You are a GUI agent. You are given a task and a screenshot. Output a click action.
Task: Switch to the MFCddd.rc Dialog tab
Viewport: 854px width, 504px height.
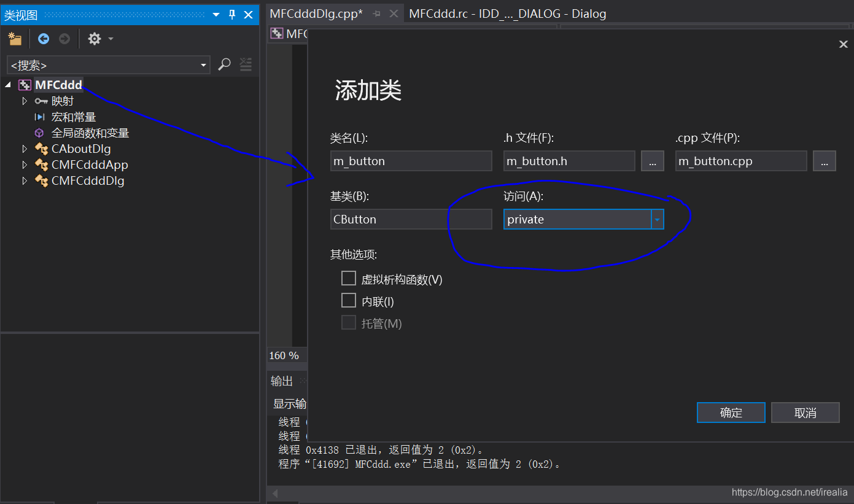[x=507, y=14]
